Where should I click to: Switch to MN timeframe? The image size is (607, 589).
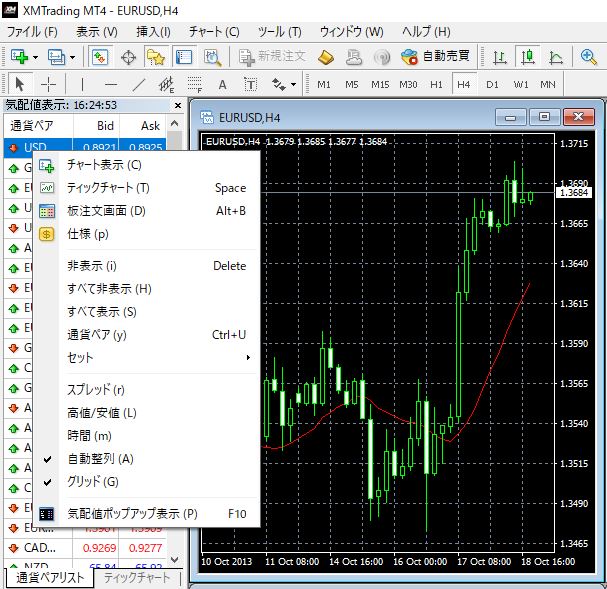tap(548, 84)
